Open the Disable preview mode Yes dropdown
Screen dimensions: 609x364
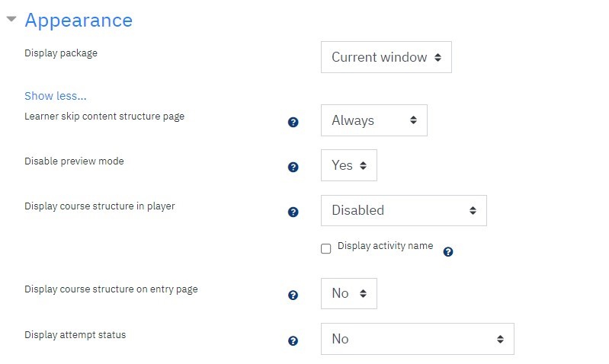click(349, 165)
